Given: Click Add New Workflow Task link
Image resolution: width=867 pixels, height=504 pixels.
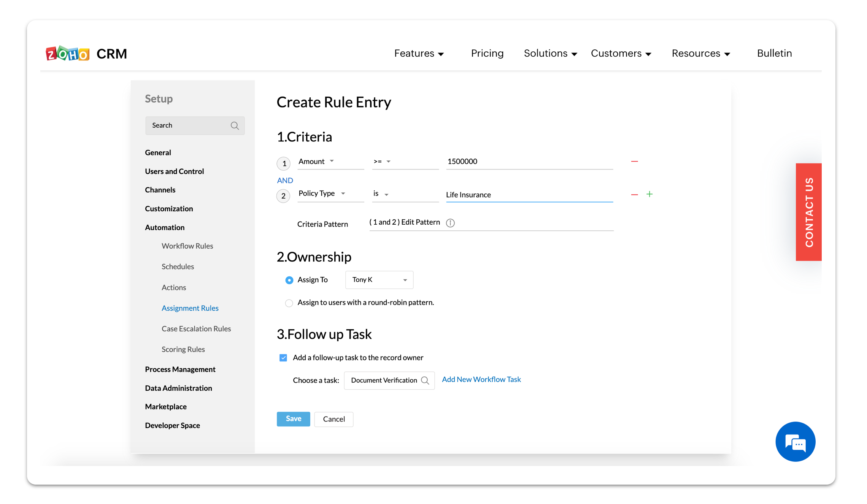Looking at the screenshot, I should coord(481,379).
